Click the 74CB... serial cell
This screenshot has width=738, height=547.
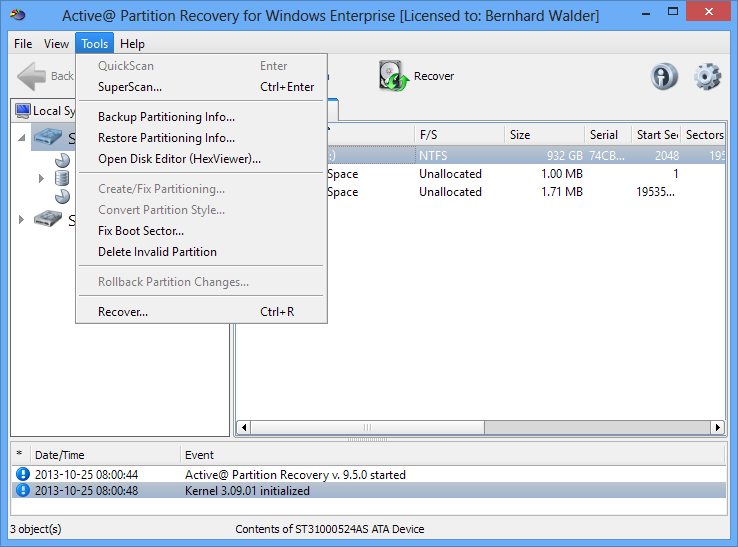tap(607, 156)
